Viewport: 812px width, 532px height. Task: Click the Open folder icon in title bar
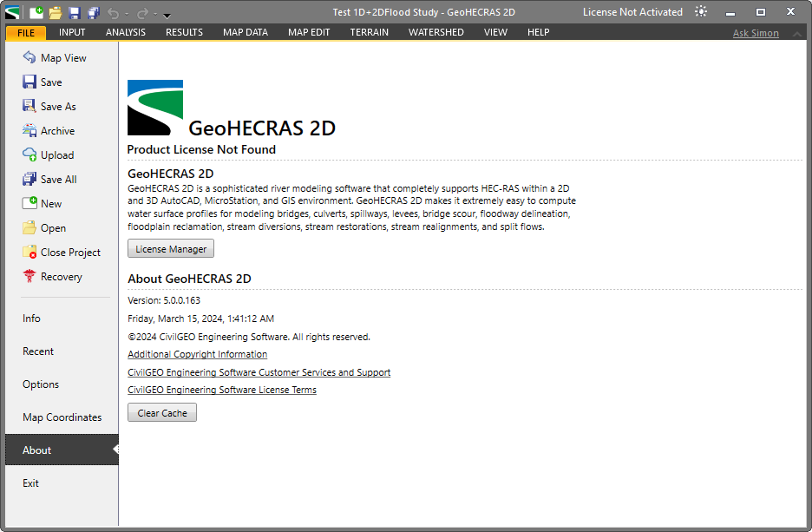[x=56, y=12]
